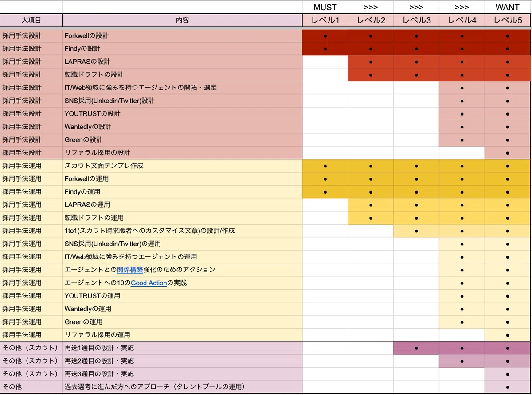The width and height of the screenshot is (532, 395).
Task: Click the YOUTRUSTの運用 cell
Action: coord(182,296)
